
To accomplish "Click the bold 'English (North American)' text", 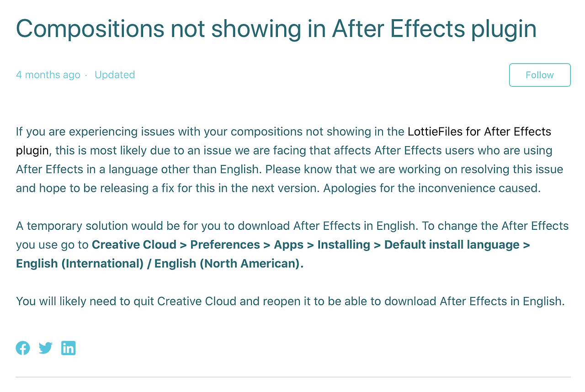I will coord(229,264).
